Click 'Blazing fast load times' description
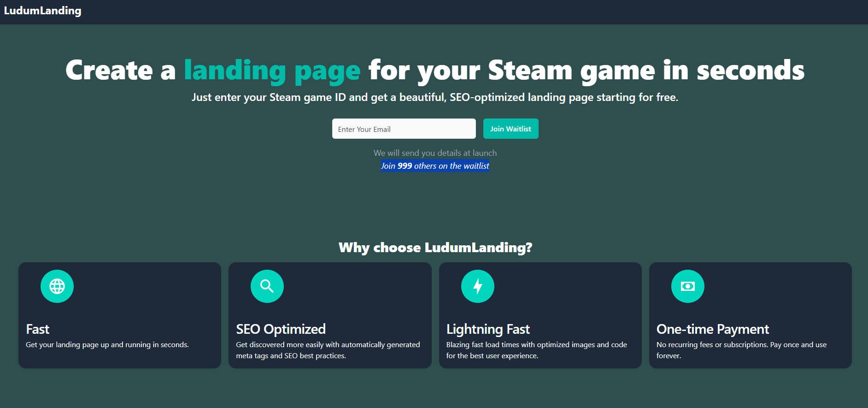The image size is (868, 408). (x=537, y=350)
